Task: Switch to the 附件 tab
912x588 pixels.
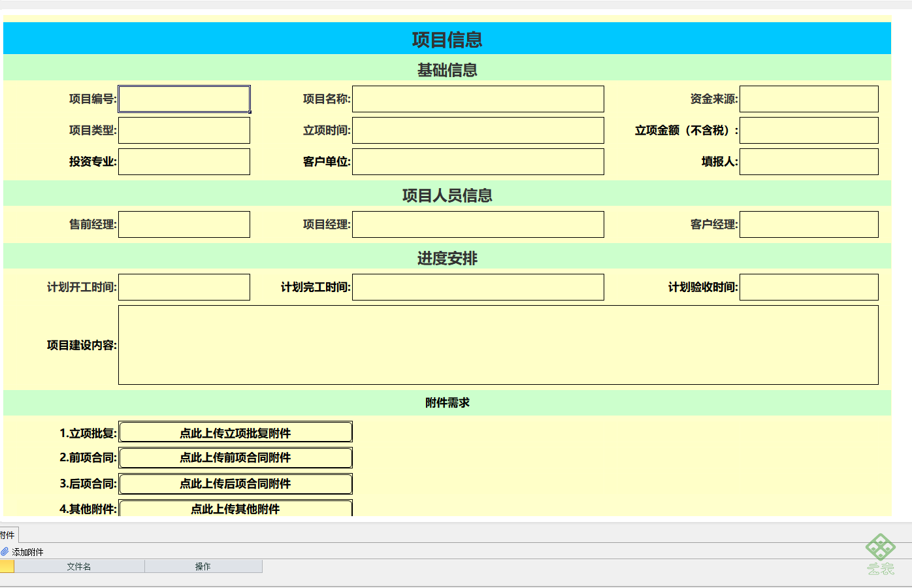Action: [8, 535]
